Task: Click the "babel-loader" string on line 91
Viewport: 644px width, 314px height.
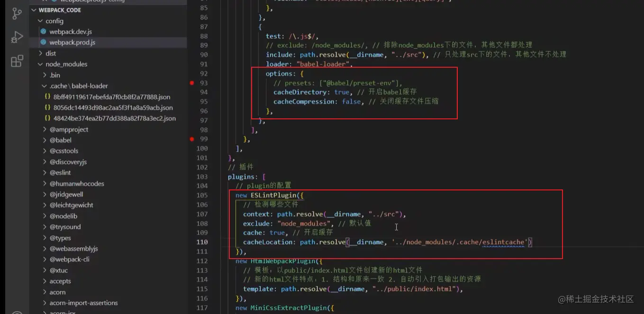Action: click(x=323, y=64)
